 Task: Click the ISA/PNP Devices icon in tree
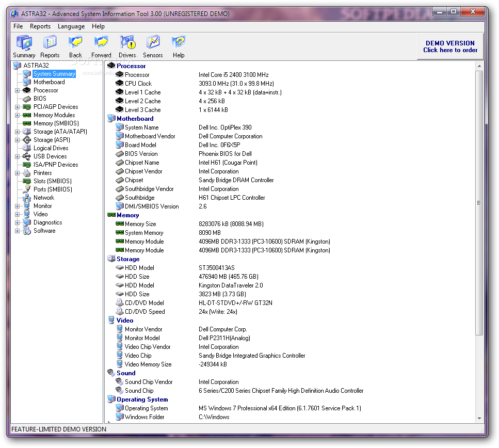tap(27, 165)
